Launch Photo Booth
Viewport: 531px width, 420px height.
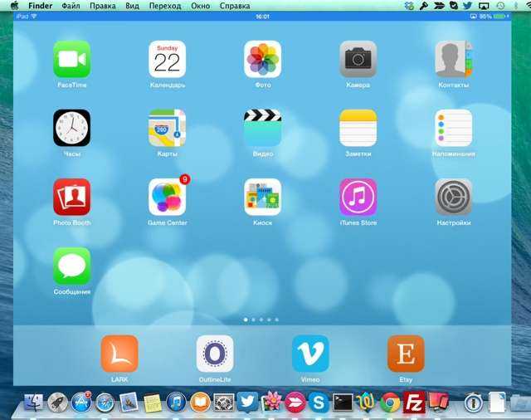coord(72,197)
